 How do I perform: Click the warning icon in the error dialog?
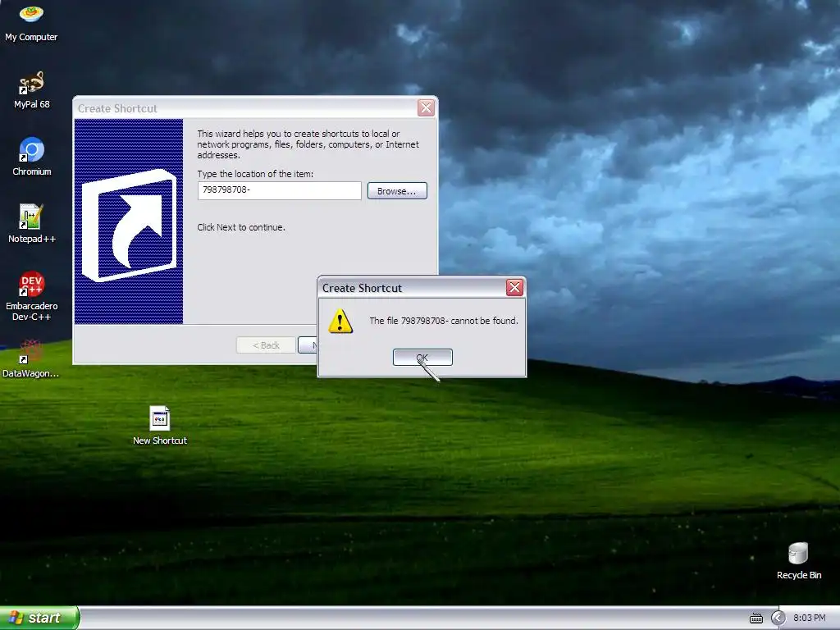pyautogui.click(x=340, y=321)
